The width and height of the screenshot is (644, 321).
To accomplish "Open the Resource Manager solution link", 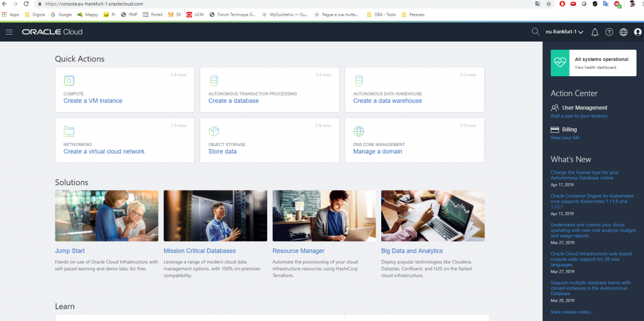I will (x=299, y=251).
